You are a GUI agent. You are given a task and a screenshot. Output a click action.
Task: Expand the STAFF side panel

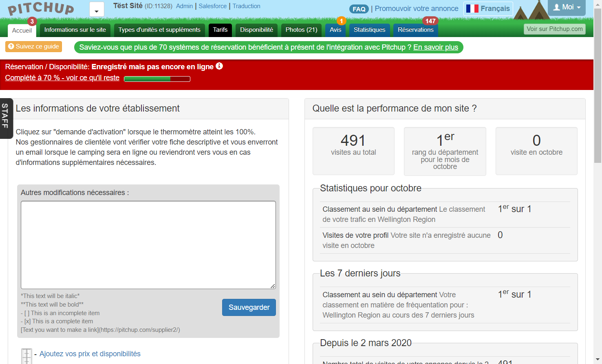pyautogui.click(x=6, y=118)
